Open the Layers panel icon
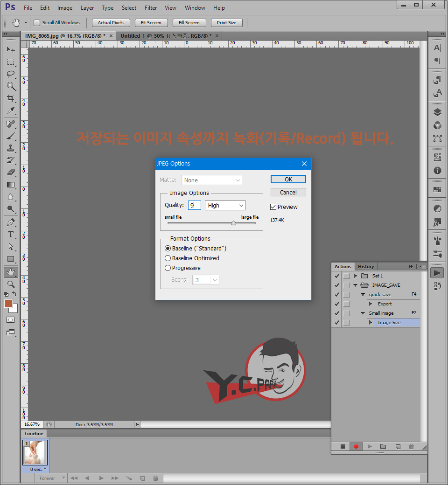This screenshot has height=485, width=448. 437,112
